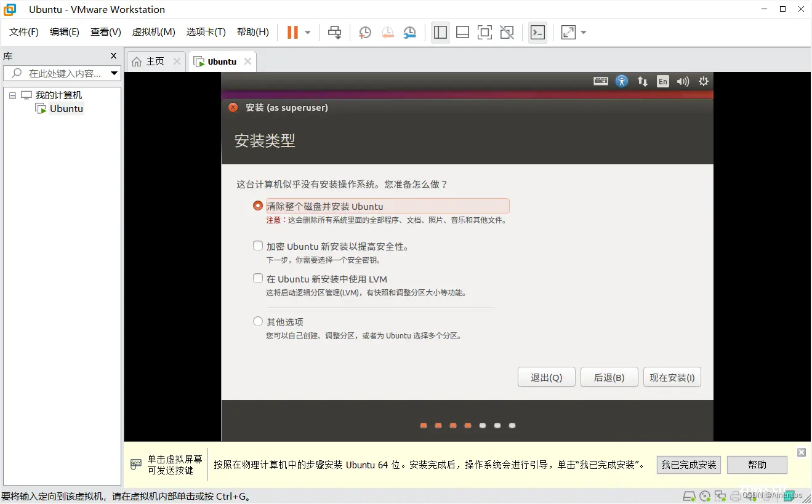Select Ubuntu VM in library tree
812x504 pixels.
[66, 109]
